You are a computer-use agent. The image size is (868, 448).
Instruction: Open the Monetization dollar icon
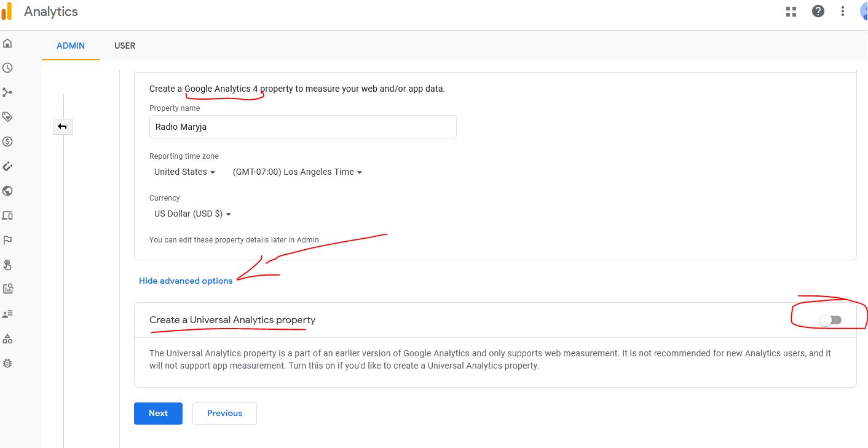(x=7, y=142)
